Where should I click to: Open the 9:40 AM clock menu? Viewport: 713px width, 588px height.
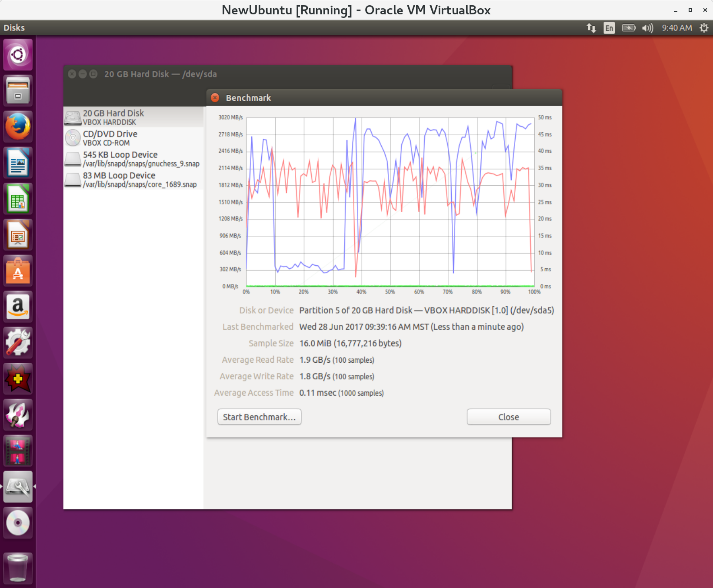677,28
